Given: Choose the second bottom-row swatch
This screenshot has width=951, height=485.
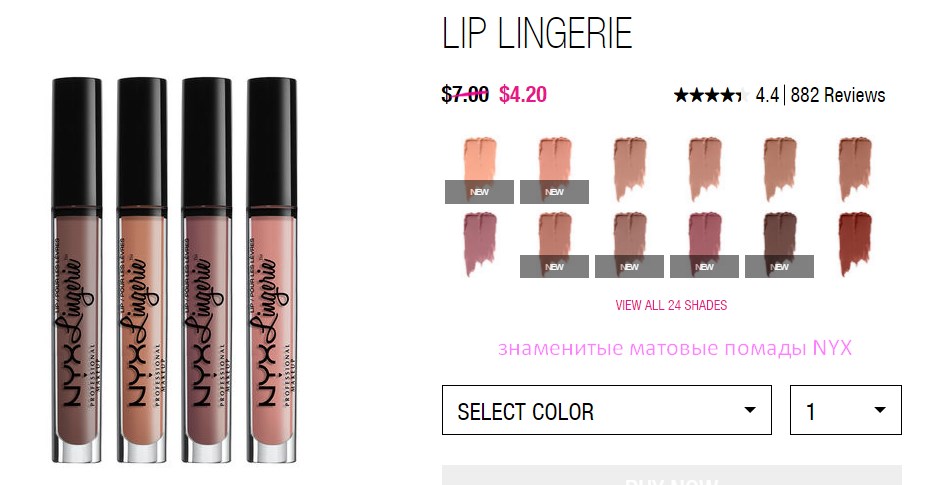Looking at the screenshot, I should [x=554, y=244].
